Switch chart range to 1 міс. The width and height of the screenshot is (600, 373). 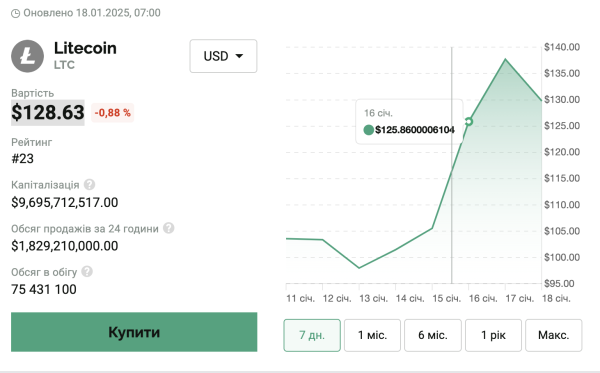coord(372,335)
